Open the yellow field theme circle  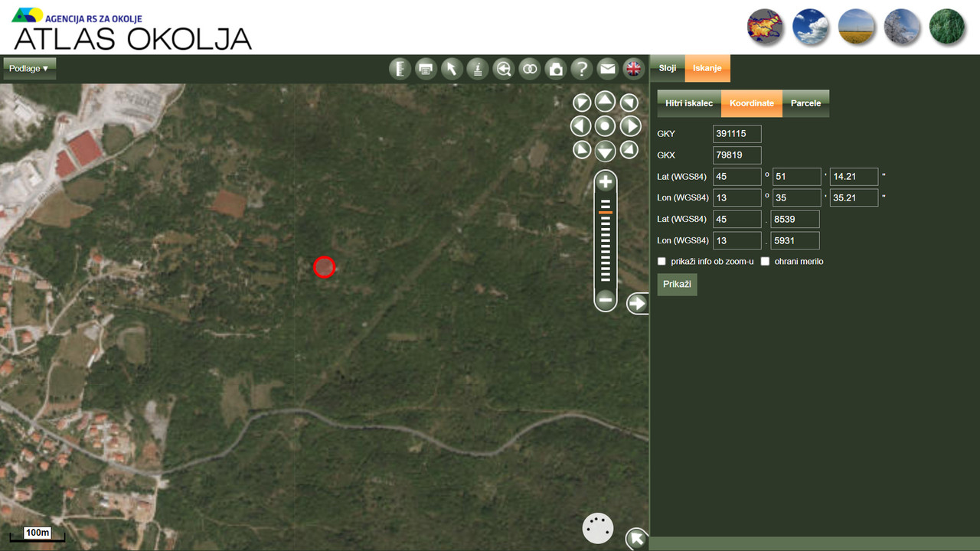pos(856,27)
